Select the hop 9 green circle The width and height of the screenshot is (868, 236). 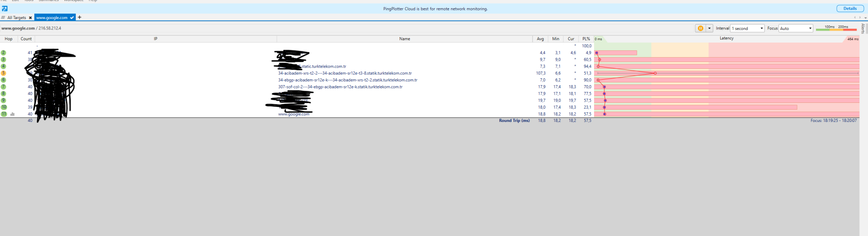pyautogui.click(x=4, y=100)
